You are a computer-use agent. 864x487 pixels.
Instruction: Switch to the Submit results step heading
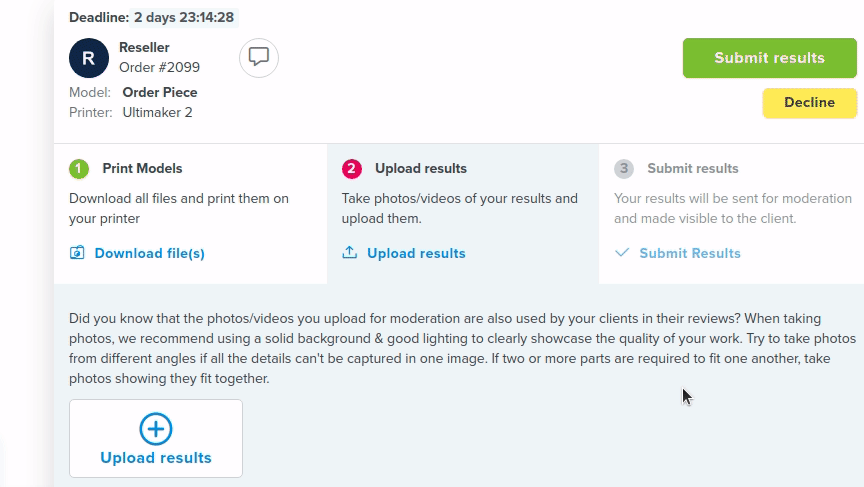693,169
